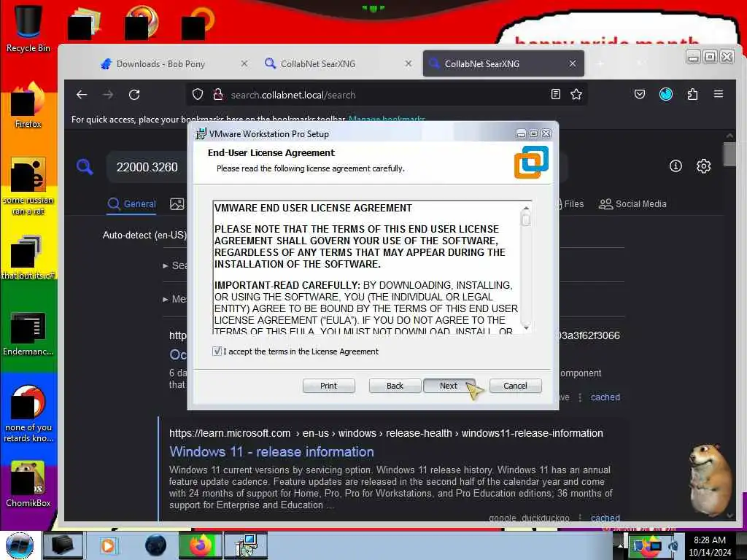This screenshot has width=747, height=560.
Task: Open cached link for Windows 11 result
Action: point(605,517)
